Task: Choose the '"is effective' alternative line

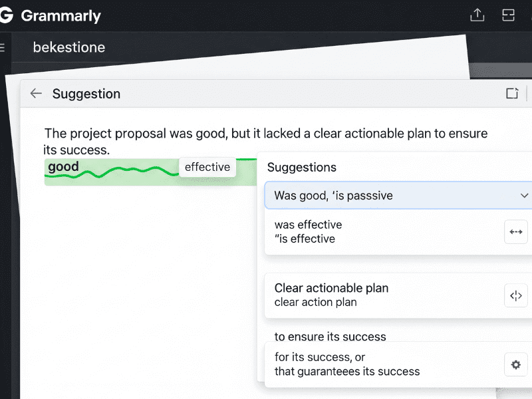Action: tap(305, 239)
